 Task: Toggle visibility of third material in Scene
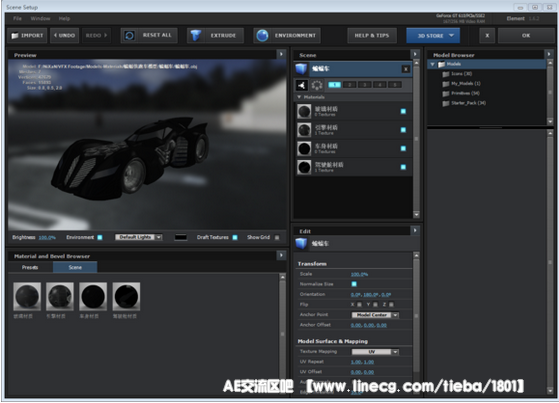[403, 148]
